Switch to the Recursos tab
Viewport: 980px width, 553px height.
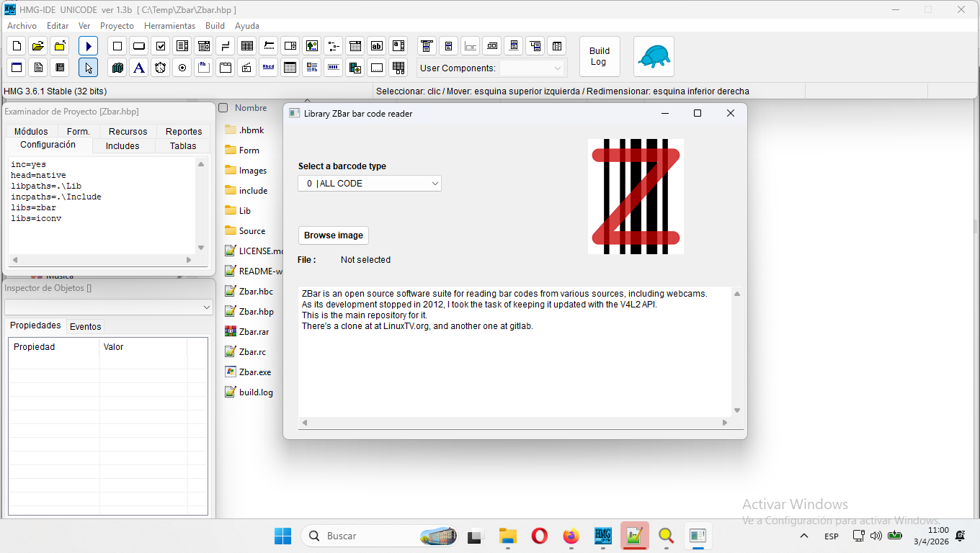pos(128,132)
